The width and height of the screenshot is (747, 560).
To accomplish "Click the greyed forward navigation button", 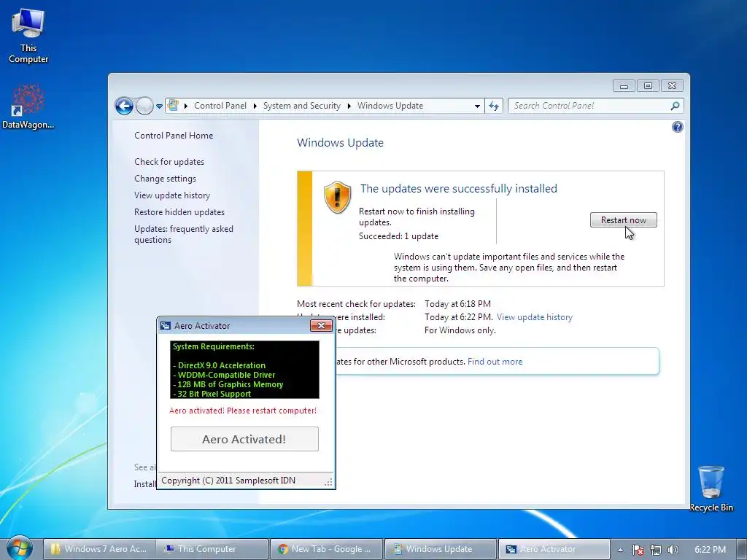I will pyautogui.click(x=144, y=106).
